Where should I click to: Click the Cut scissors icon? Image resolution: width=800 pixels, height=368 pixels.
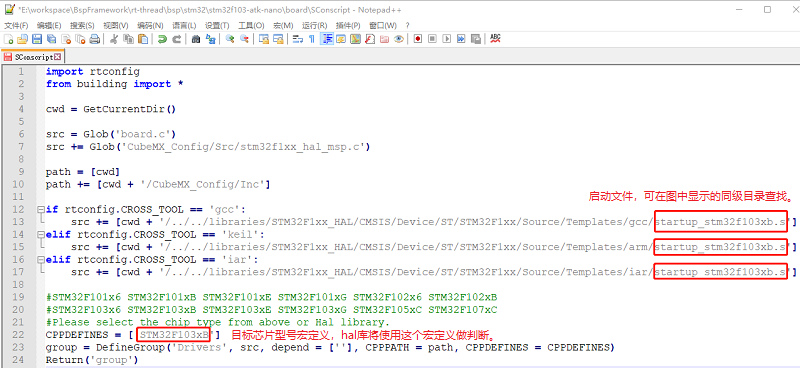pyautogui.click(x=114, y=39)
